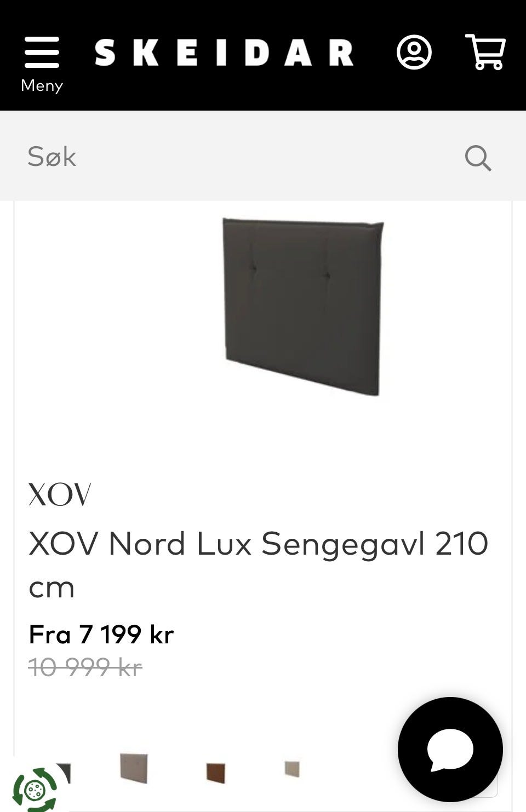Select the brown headboard color variant
526x812 pixels.
(x=216, y=773)
